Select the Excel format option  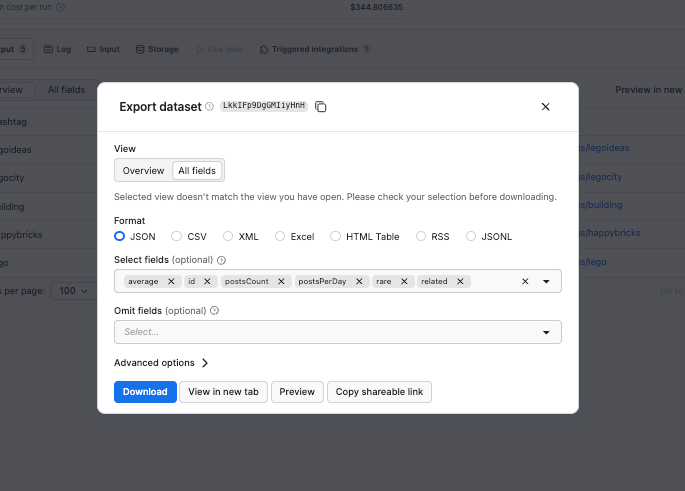coord(280,236)
